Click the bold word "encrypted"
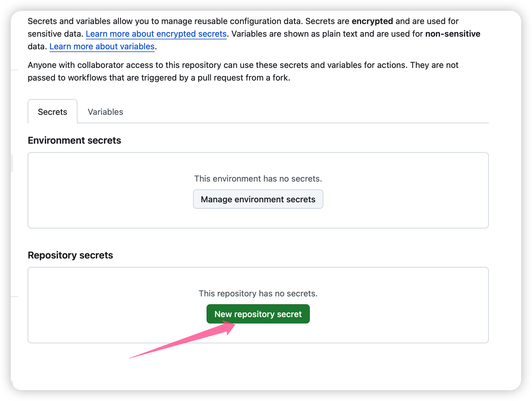The height and width of the screenshot is (401, 532). pyautogui.click(x=372, y=21)
